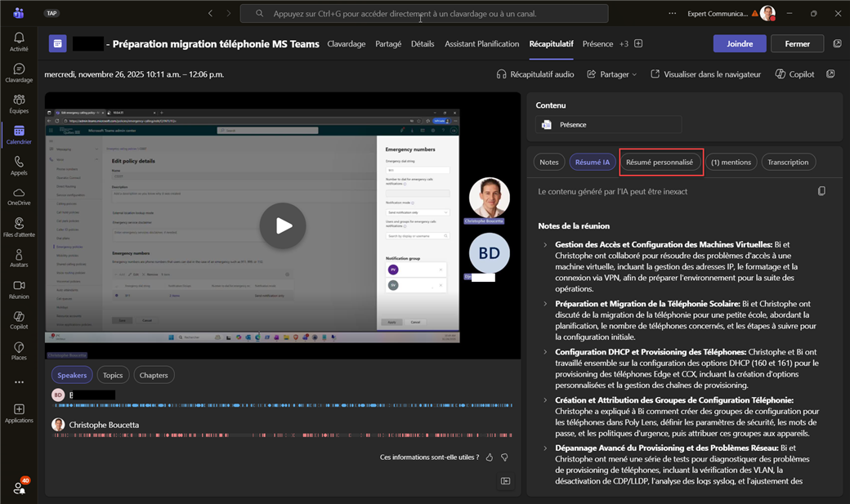The height and width of the screenshot is (504, 850).
Task: Expand the Configuration DHCP note item
Action: [546, 352]
